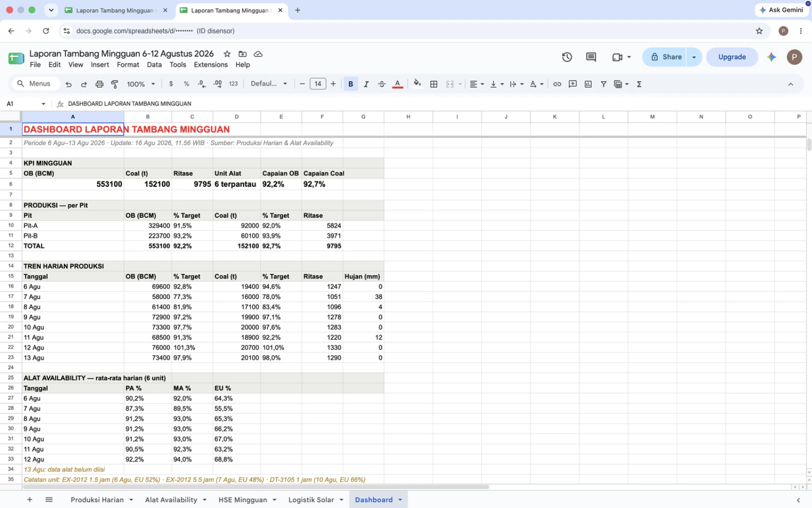
Task: Activate the paint format tool
Action: 115,84
